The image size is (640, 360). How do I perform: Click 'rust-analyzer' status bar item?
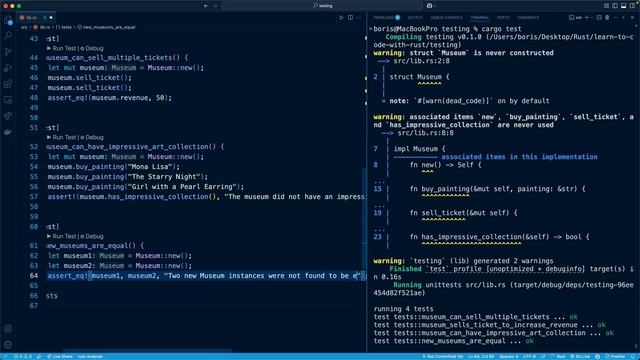(90, 356)
